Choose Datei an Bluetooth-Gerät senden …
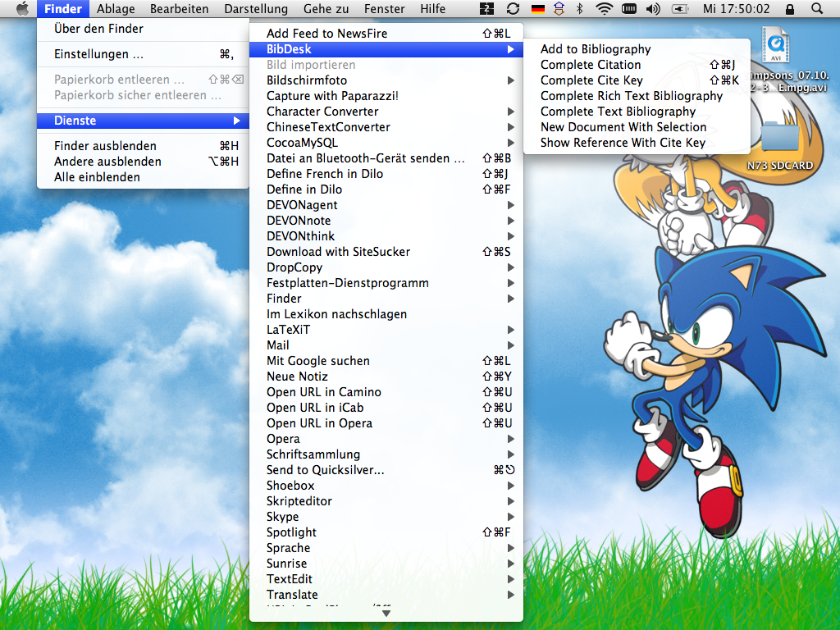 pyautogui.click(x=386, y=158)
